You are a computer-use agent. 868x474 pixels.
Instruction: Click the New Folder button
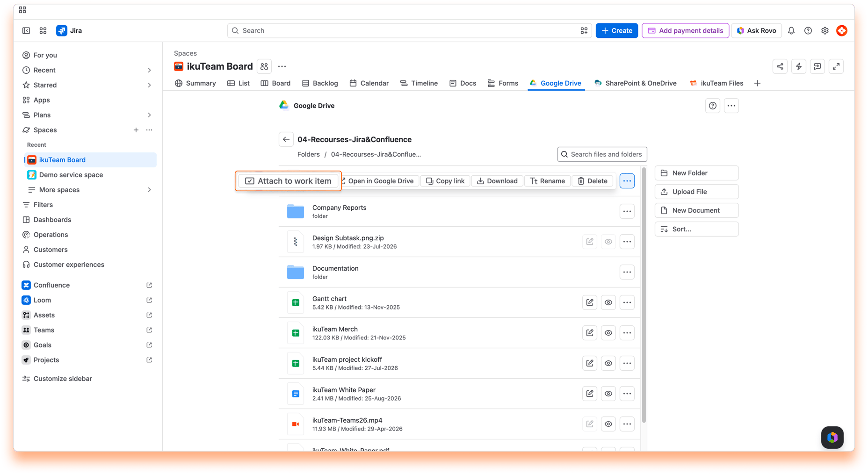696,173
